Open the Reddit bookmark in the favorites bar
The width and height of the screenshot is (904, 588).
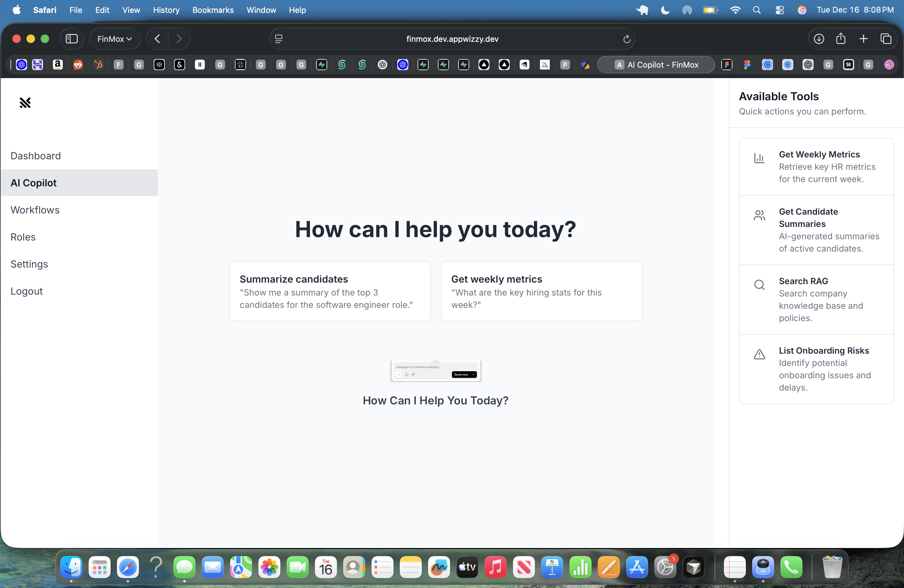(78, 65)
